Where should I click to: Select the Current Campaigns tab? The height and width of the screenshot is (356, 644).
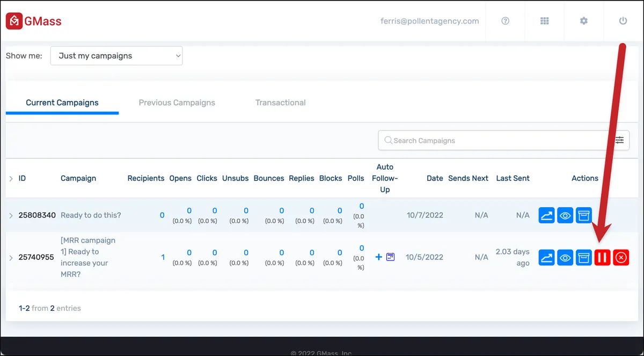[62, 103]
